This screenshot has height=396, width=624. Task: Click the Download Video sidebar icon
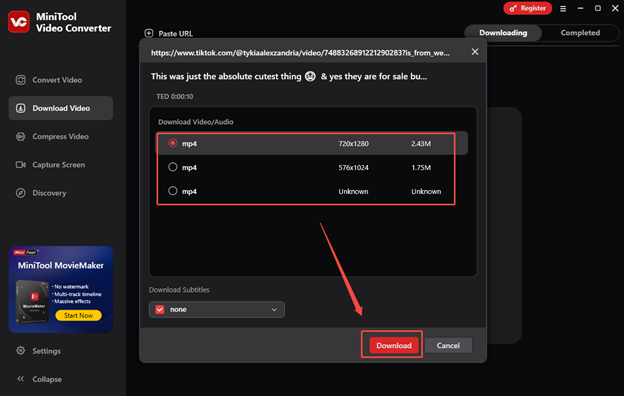(x=21, y=108)
